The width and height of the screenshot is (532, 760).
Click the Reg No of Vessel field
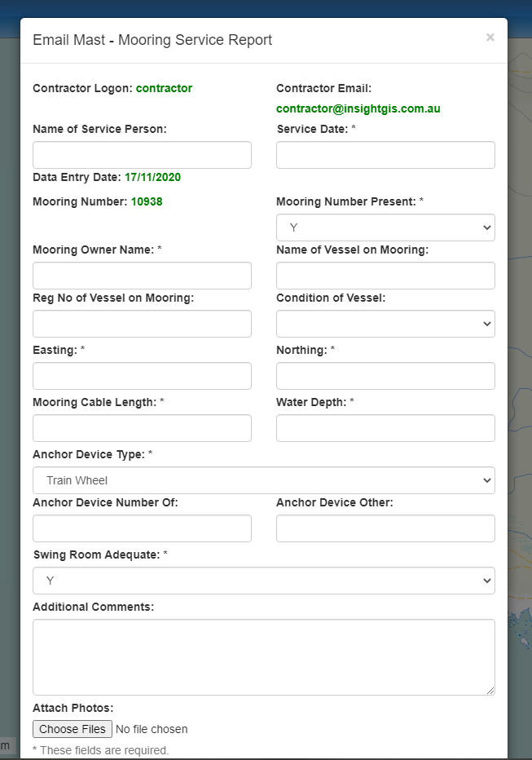142,324
